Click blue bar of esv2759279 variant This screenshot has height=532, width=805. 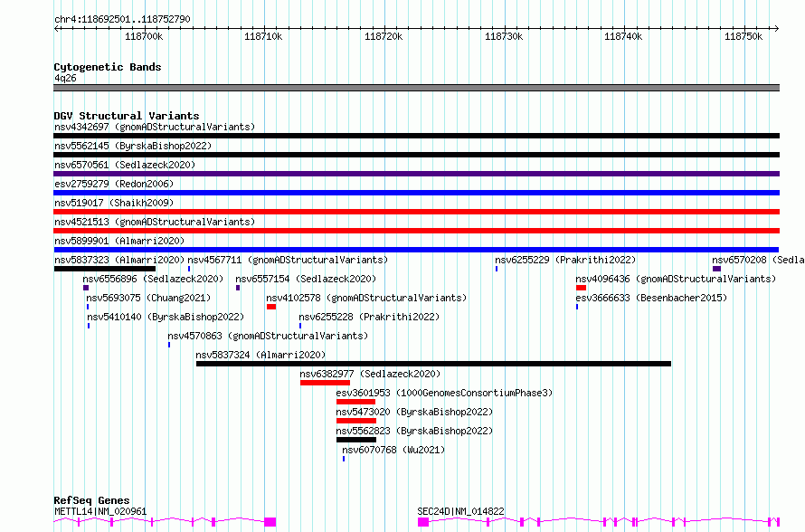point(416,193)
